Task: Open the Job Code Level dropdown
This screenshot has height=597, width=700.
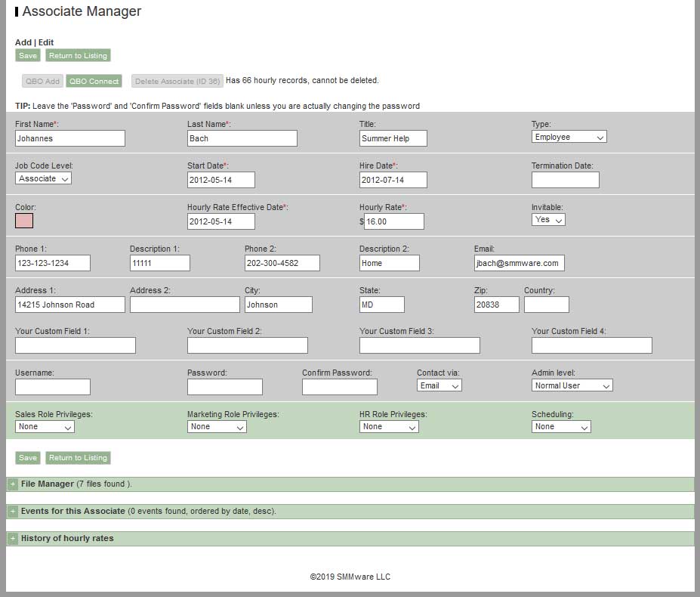Action: pyautogui.click(x=43, y=178)
